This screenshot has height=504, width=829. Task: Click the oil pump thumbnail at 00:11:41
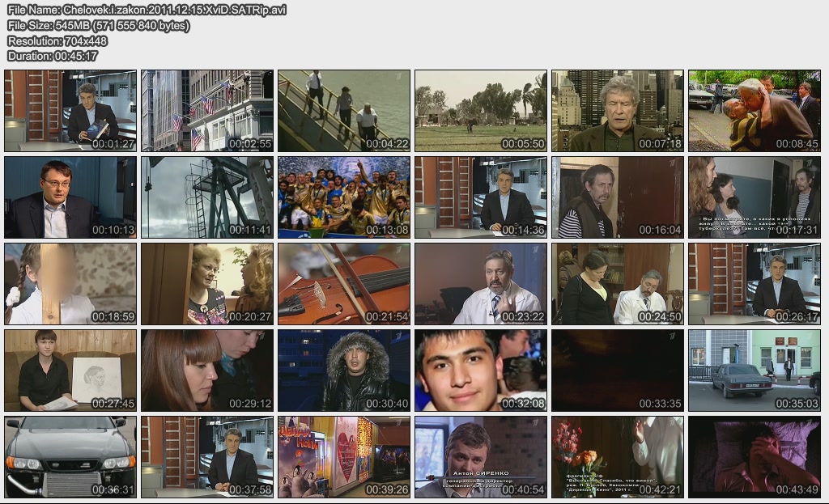point(207,197)
